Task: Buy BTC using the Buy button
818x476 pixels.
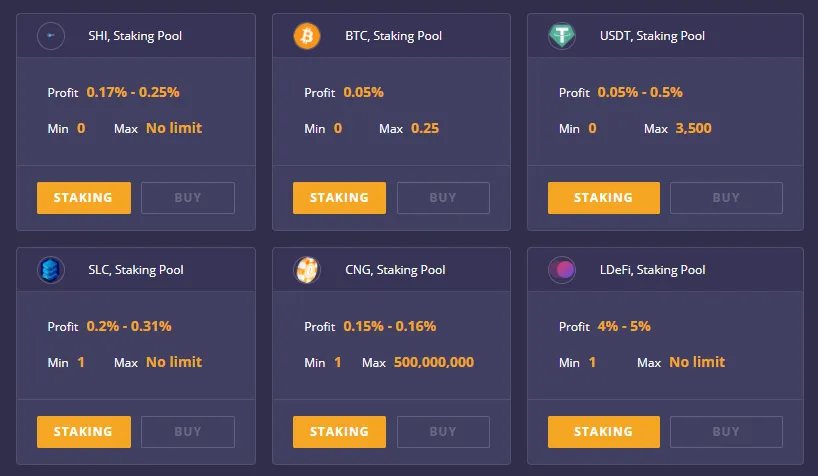Action: pos(443,198)
